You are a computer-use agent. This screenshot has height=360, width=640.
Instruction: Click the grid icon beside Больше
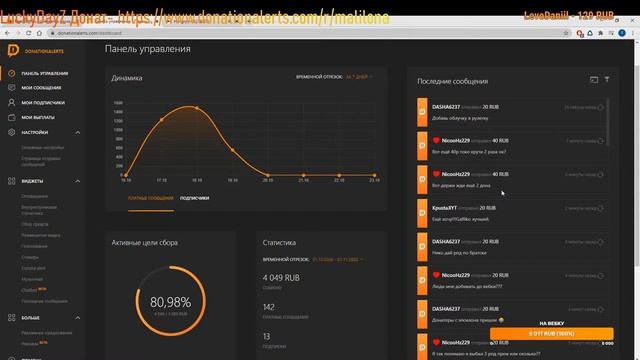[x=11, y=318]
